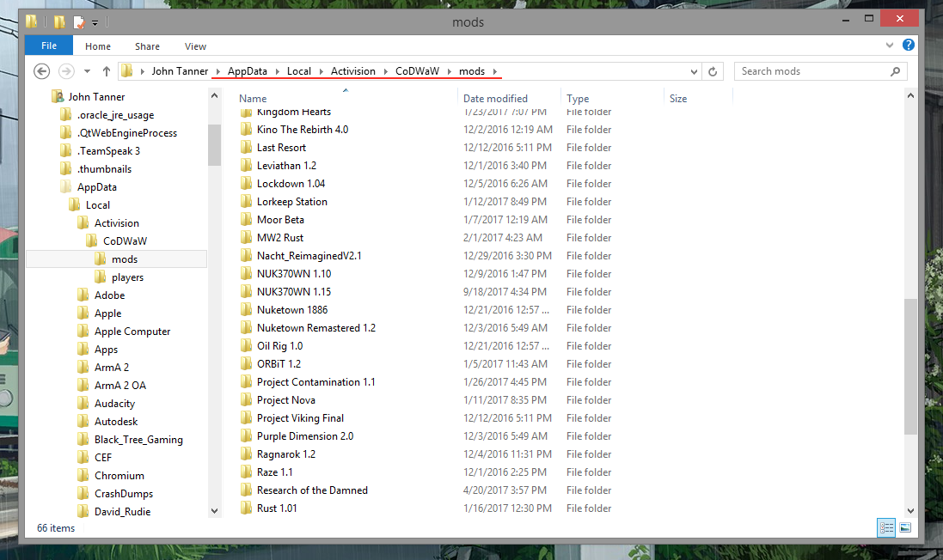Screen dimensions: 943x560
Task: Click folder icon of Project Nova
Action: 246,399
